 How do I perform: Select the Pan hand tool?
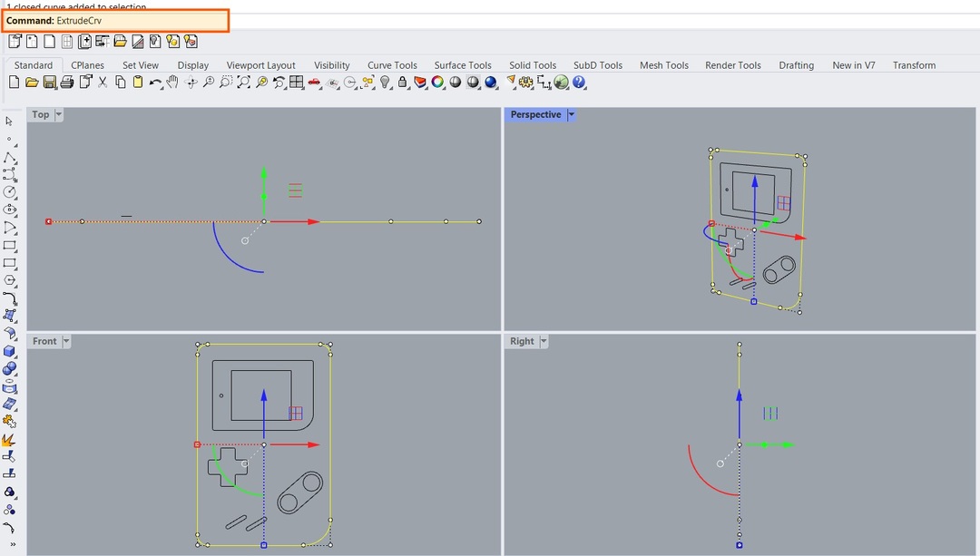(172, 82)
